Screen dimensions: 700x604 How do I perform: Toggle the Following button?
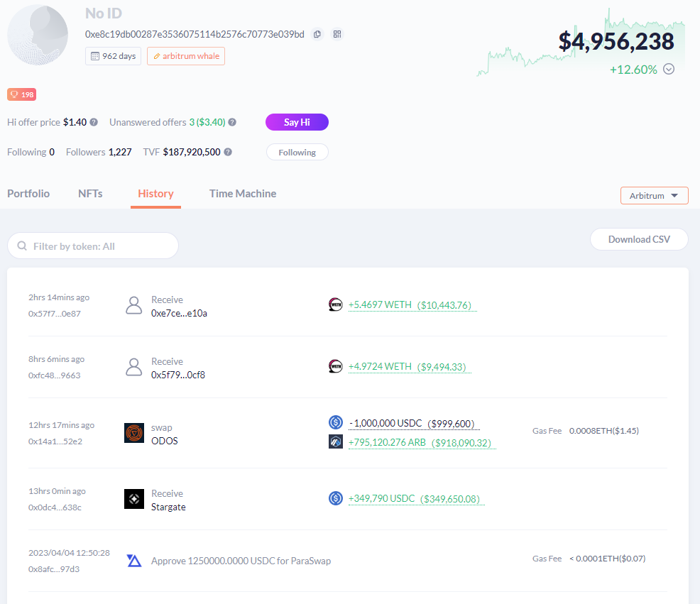297,152
